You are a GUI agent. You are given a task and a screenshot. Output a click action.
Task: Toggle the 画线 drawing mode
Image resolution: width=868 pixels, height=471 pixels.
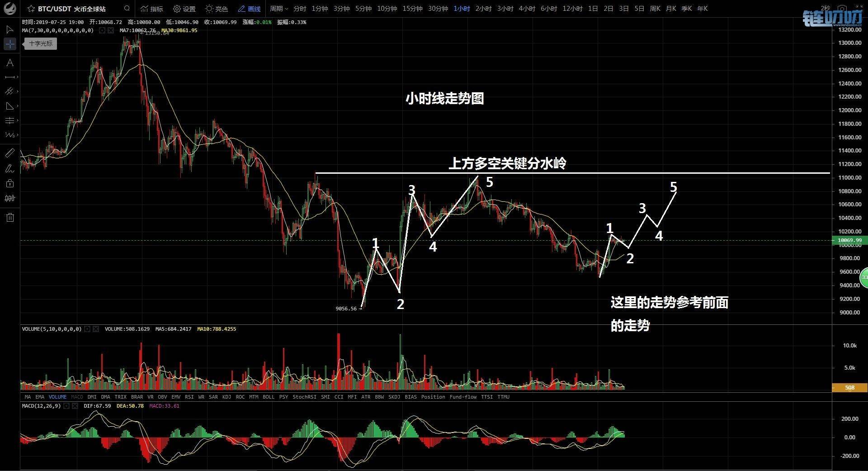click(250, 9)
